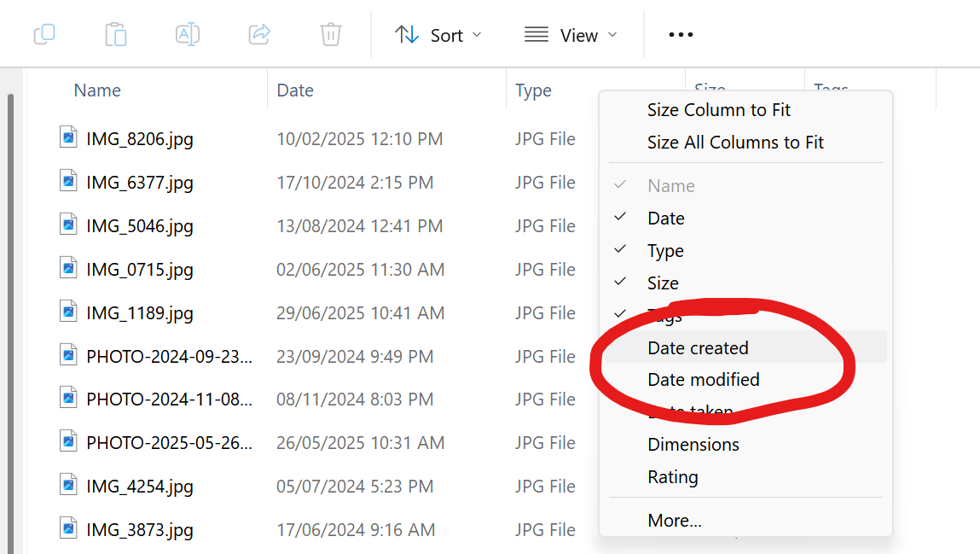Click the JPG file icon beside IMG_8206.jpg
The width and height of the screenshot is (980, 554).
pos(68,137)
